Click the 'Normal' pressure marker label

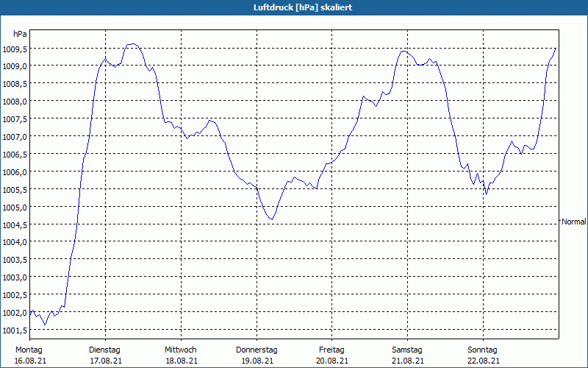tap(573, 222)
